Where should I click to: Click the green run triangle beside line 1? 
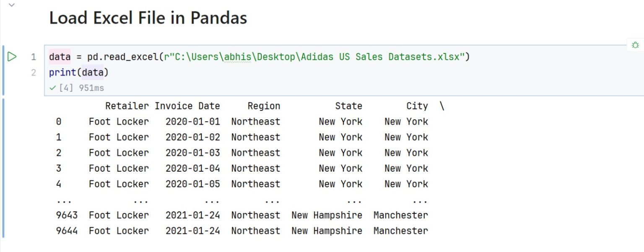click(x=12, y=57)
